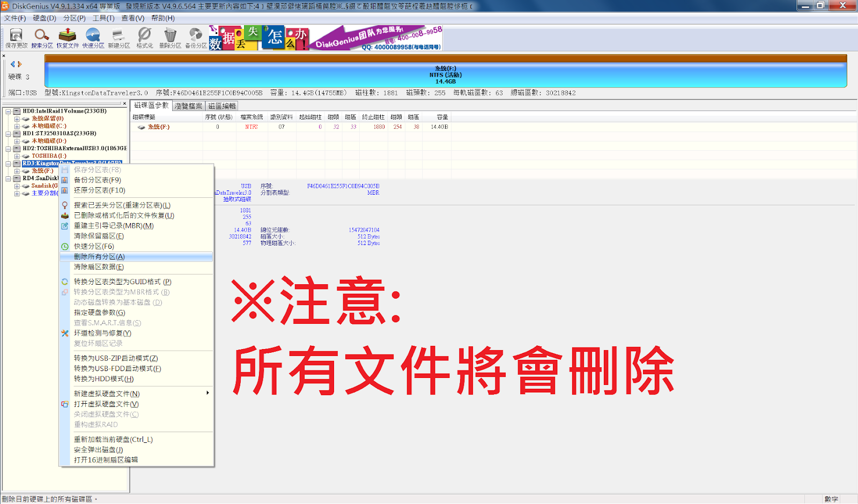The image size is (858, 504).
Task: Click the 删除分区 trash bin icon
Action: click(x=170, y=38)
